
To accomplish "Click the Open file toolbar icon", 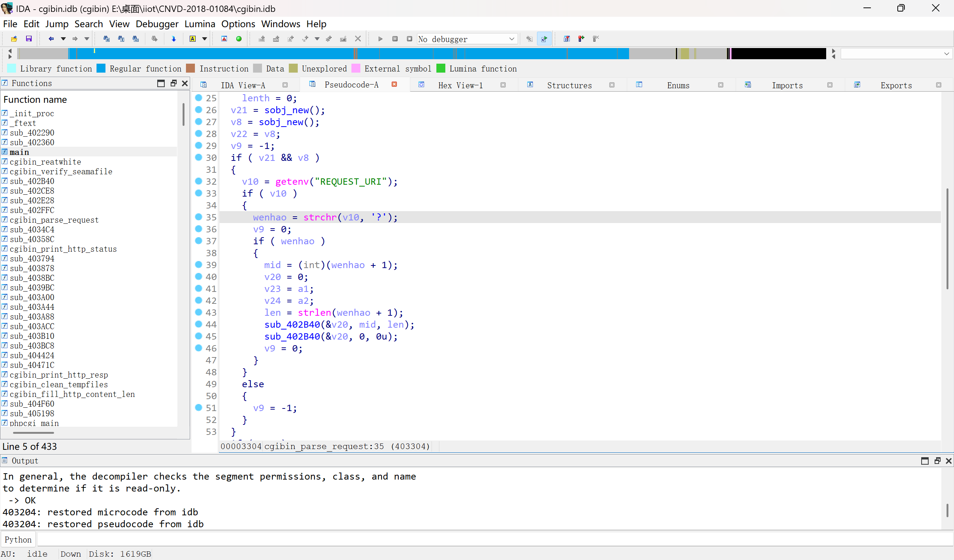I will click(x=14, y=39).
